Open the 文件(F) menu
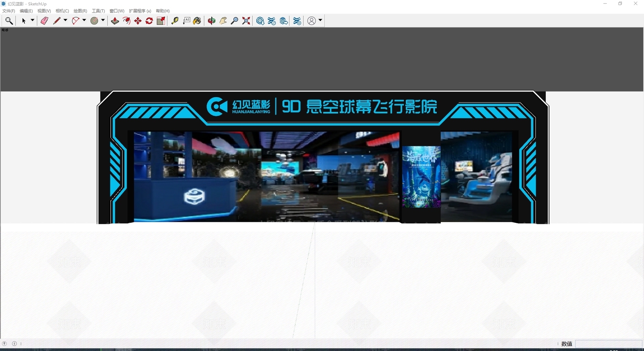This screenshot has width=644, height=351. coord(9,11)
